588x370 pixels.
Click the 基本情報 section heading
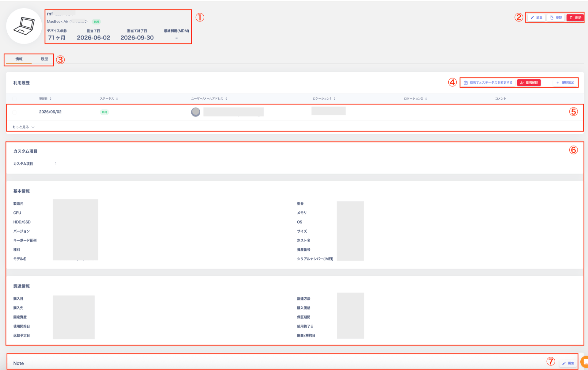[21, 191]
